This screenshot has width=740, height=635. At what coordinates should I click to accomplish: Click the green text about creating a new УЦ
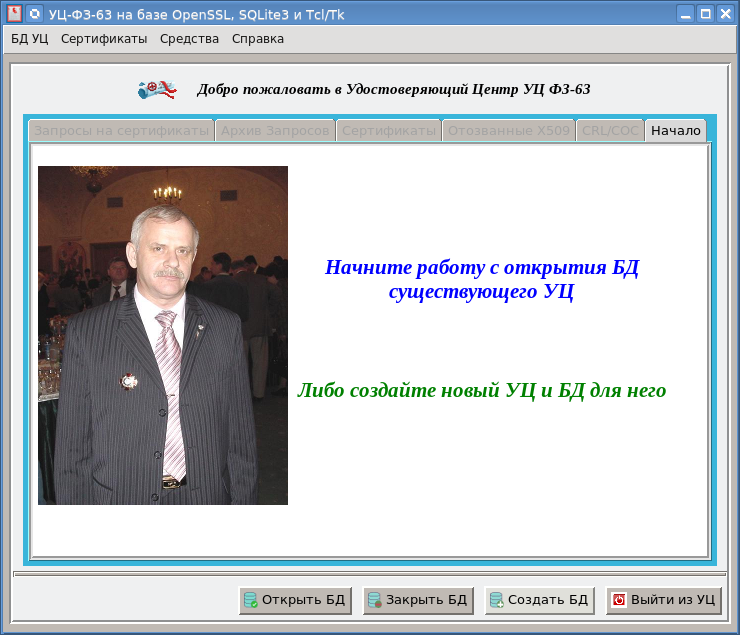(481, 390)
